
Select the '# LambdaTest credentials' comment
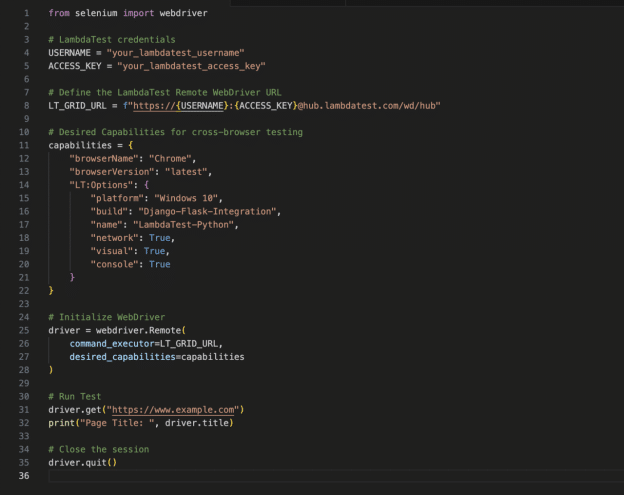pyautogui.click(x=112, y=39)
